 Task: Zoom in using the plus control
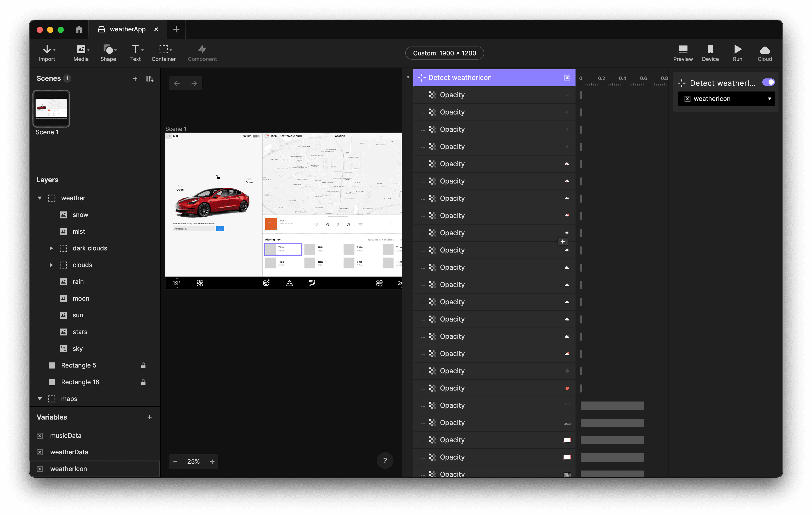212,461
